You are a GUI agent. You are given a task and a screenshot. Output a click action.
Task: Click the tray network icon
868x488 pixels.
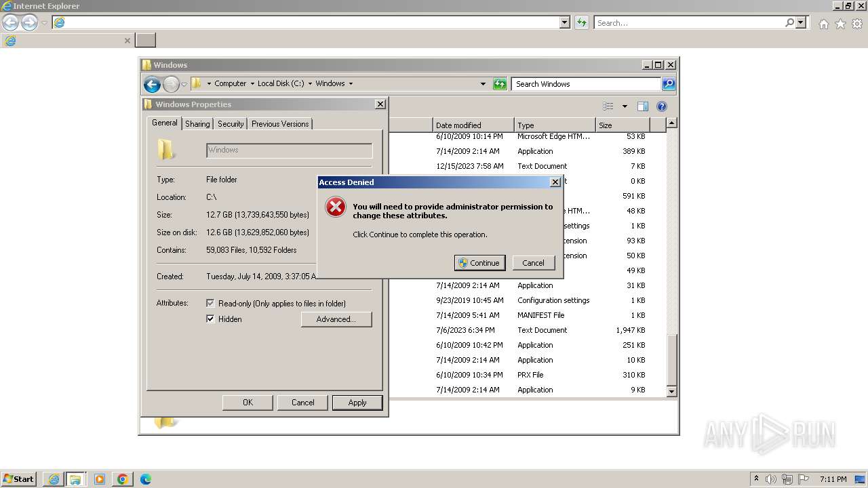coord(787,479)
